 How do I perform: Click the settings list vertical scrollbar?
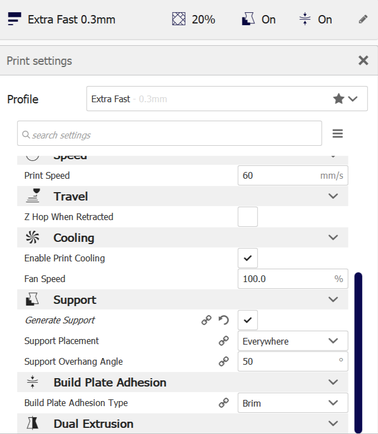click(358, 352)
